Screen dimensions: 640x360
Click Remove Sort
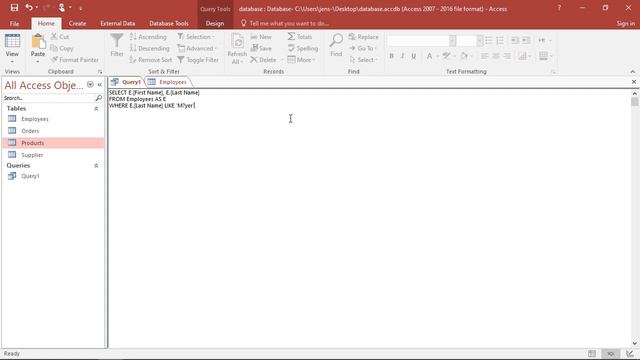pyautogui.click(x=151, y=60)
